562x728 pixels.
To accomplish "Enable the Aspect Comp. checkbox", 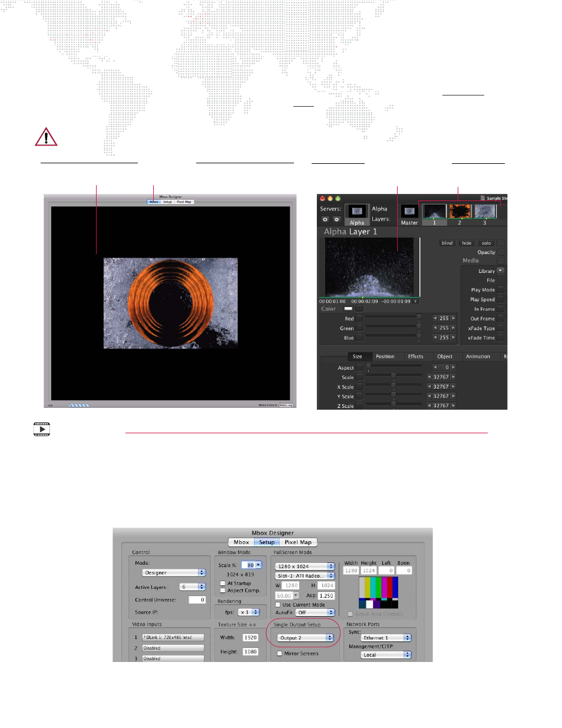I will click(223, 591).
